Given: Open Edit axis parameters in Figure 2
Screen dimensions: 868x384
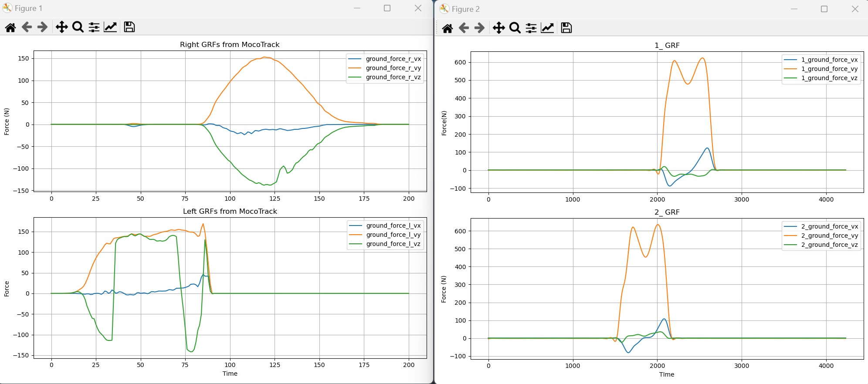Looking at the screenshot, I should [547, 28].
